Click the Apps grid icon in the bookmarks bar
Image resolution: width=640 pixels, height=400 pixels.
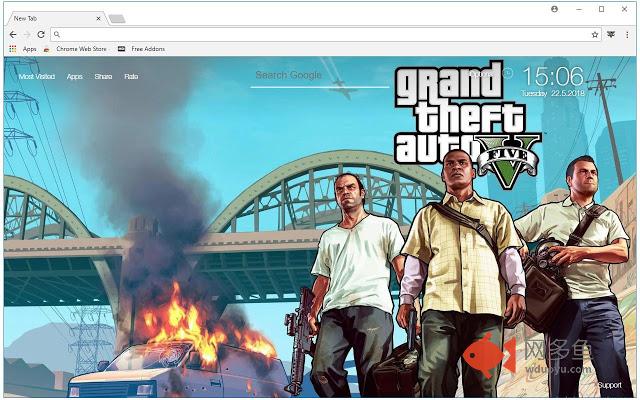point(13,49)
